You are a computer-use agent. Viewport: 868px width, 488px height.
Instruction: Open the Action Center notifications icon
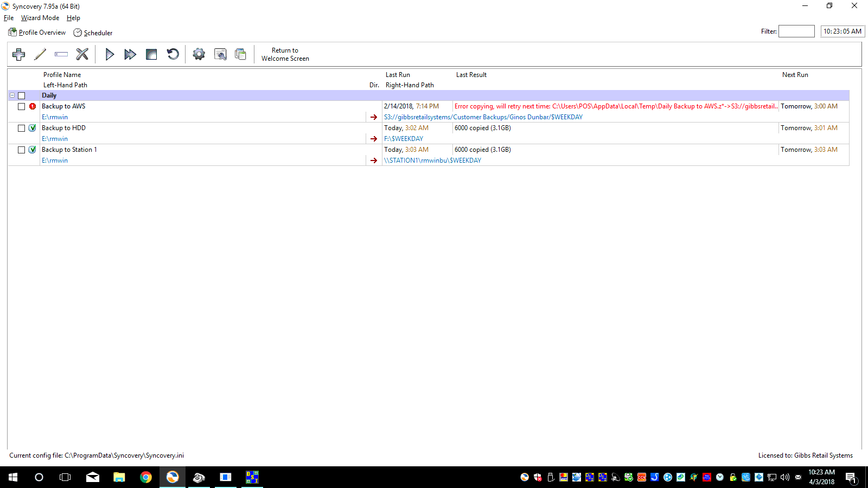click(x=851, y=478)
